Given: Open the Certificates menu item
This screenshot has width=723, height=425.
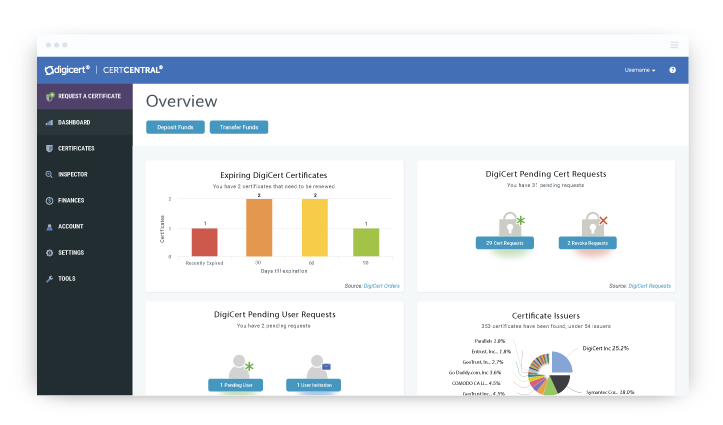Looking at the screenshot, I should [x=76, y=148].
